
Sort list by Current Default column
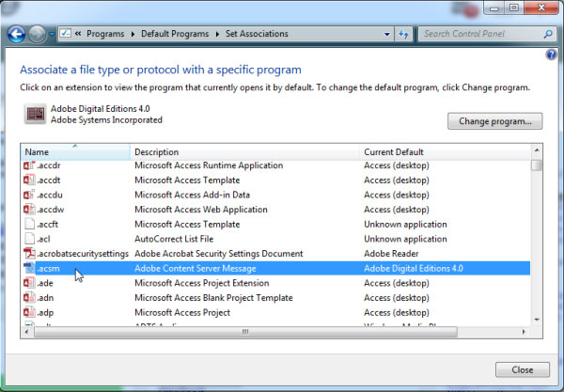pyautogui.click(x=446, y=151)
